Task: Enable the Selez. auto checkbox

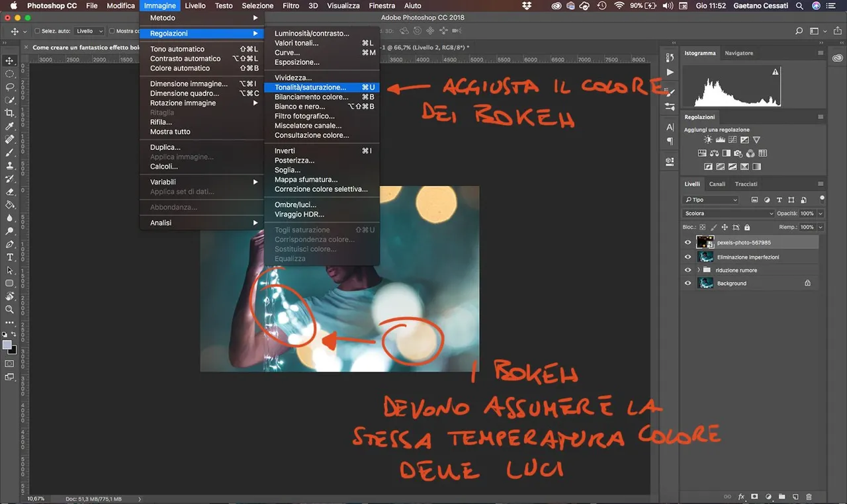Action: pos(36,31)
